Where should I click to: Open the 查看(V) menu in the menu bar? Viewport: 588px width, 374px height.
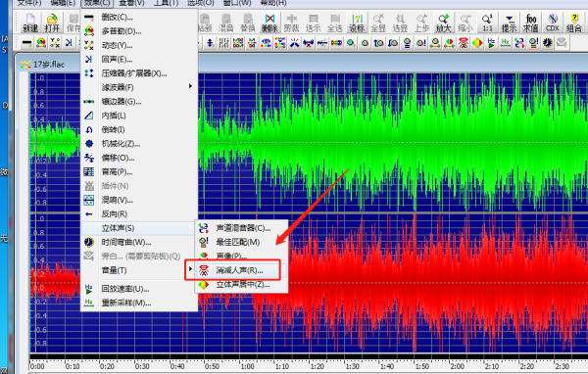131,3
